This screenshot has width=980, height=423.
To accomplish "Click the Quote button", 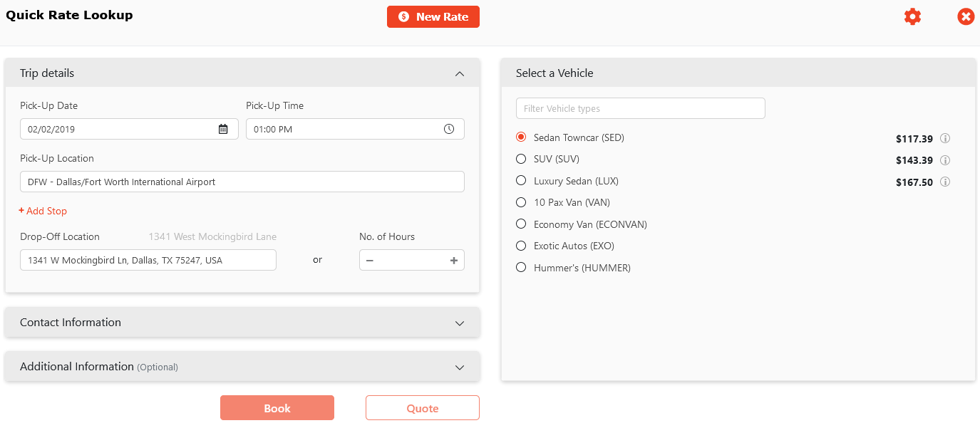I will point(423,408).
